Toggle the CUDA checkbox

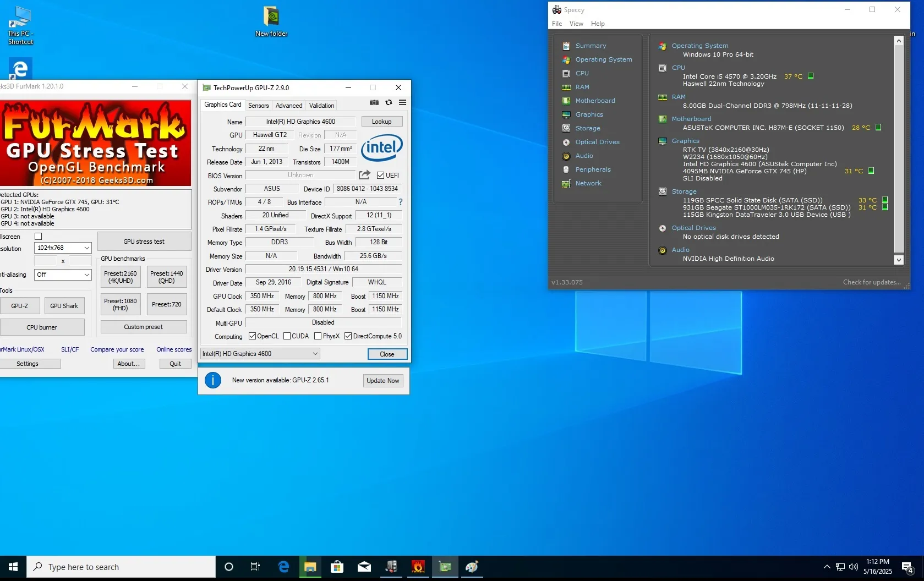point(287,336)
